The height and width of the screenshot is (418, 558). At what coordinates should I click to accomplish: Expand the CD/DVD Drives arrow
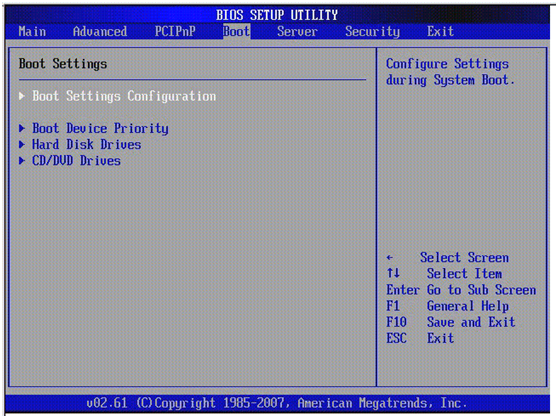(22, 161)
